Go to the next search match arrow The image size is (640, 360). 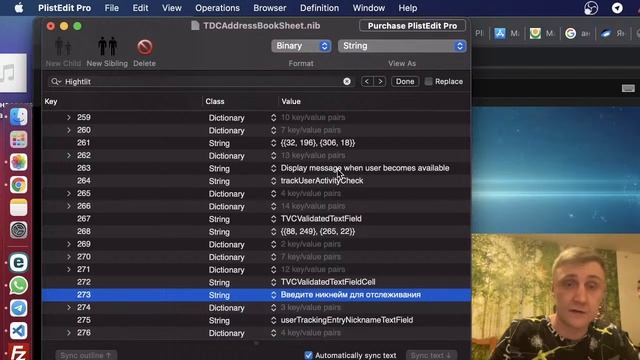pyautogui.click(x=380, y=82)
